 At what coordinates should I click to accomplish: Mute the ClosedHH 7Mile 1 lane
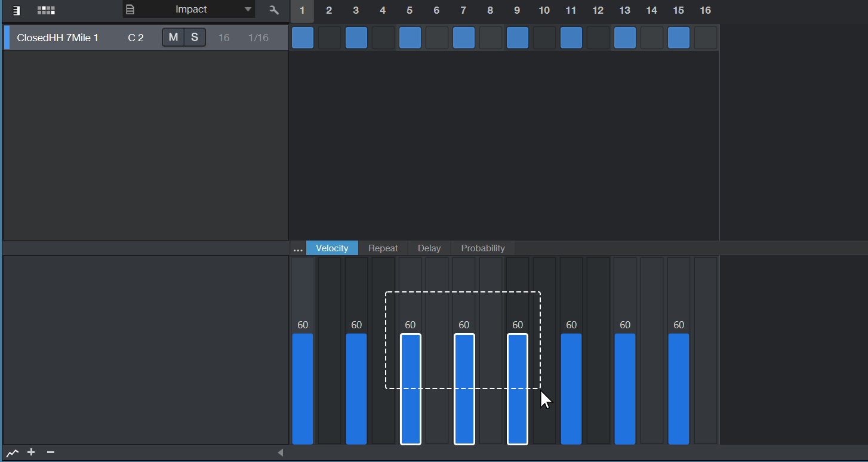click(173, 38)
